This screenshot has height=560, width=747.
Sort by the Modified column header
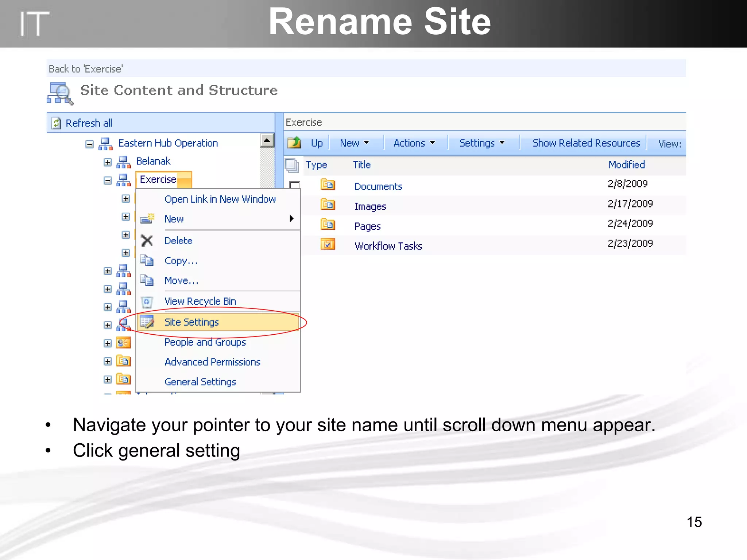pos(627,164)
